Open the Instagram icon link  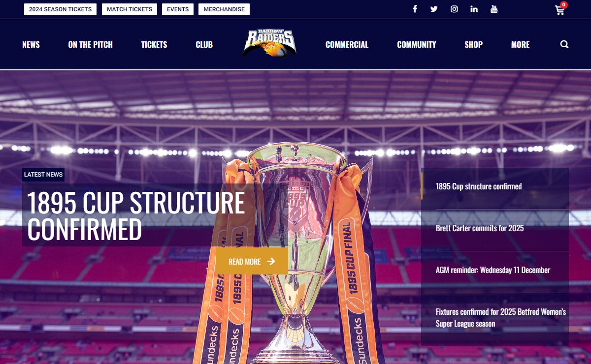(454, 9)
